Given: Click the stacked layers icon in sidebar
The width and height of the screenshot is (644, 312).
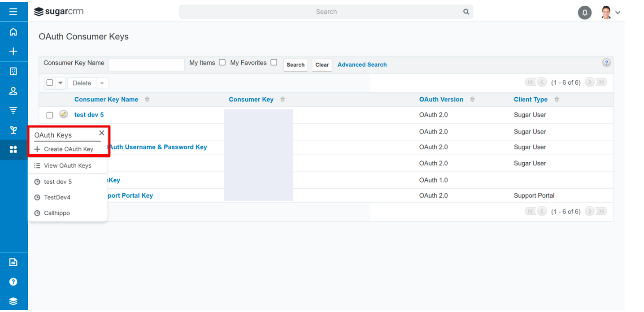Looking at the screenshot, I should 13,301.
